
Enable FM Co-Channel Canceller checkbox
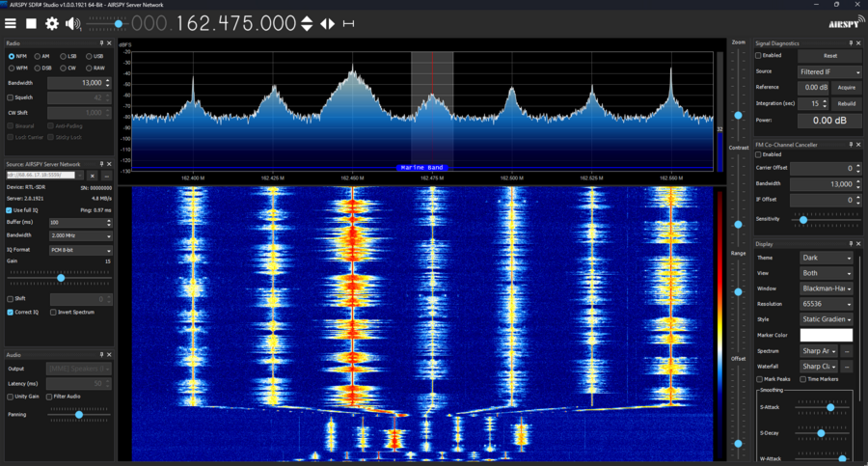(x=758, y=154)
